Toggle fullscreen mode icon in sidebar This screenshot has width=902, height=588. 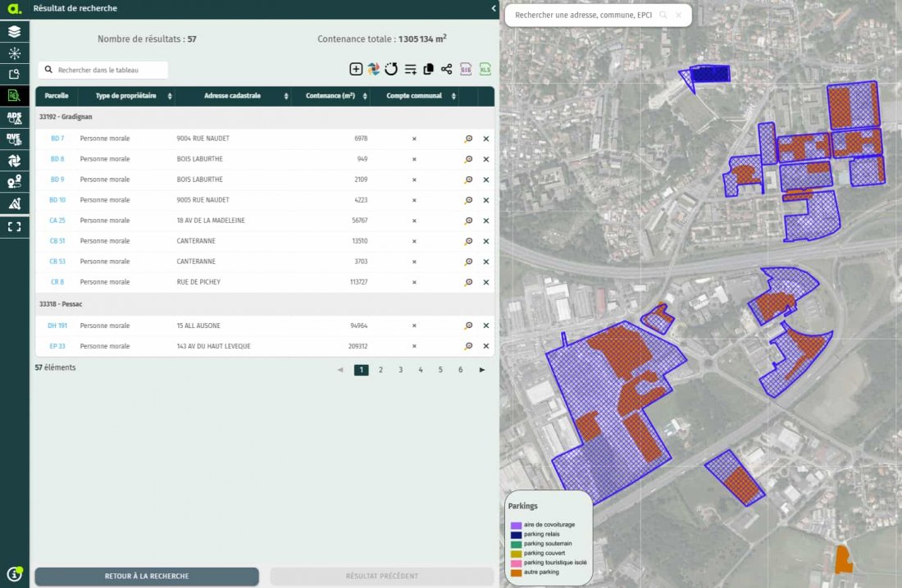14,226
